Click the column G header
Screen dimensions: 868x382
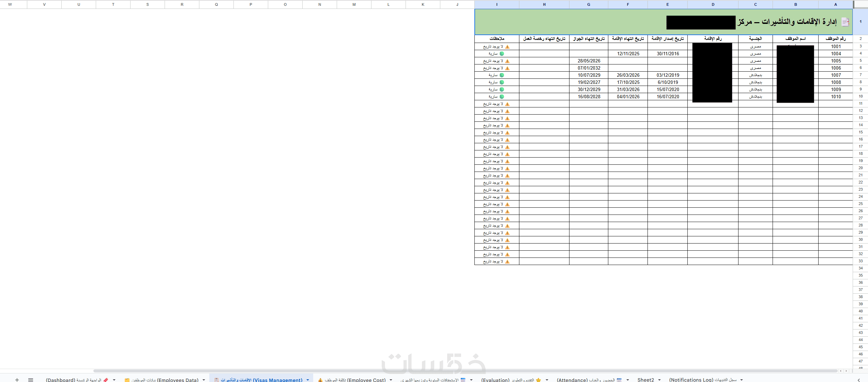tap(589, 4)
